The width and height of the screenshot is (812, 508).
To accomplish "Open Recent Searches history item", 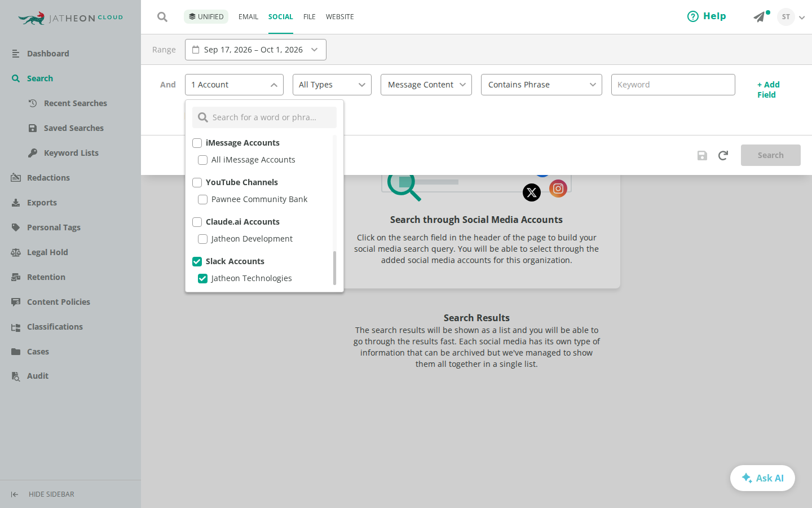I will (75, 103).
